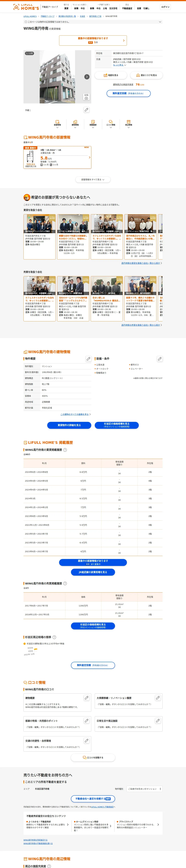
Task: Click 地図を見る button
Action: (x=111, y=75)
